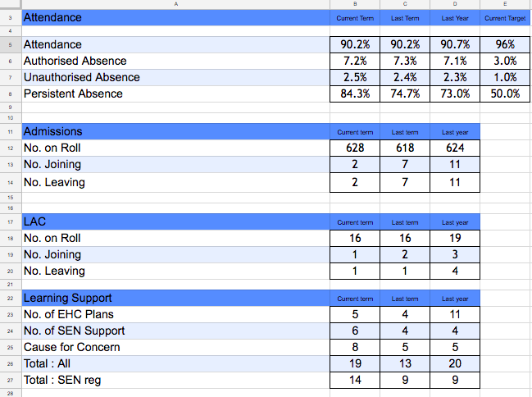Select the blue Admissions section header cell
The width and height of the screenshot is (532, 397).
(175, 131)
